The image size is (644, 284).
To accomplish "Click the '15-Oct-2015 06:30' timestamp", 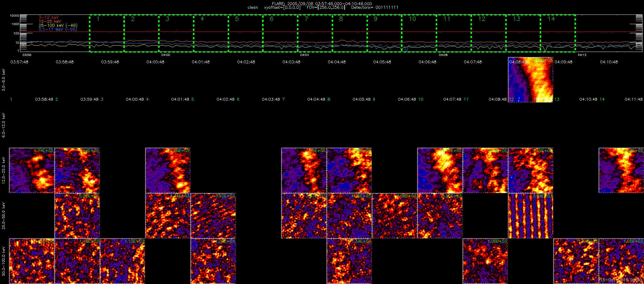I will tap(621, 280).
